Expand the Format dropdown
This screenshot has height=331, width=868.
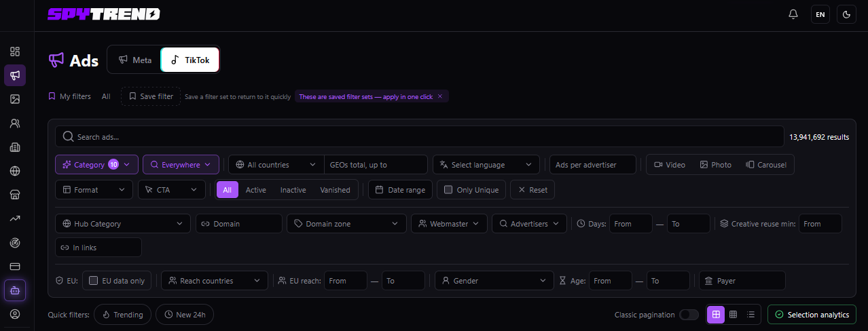94,190
